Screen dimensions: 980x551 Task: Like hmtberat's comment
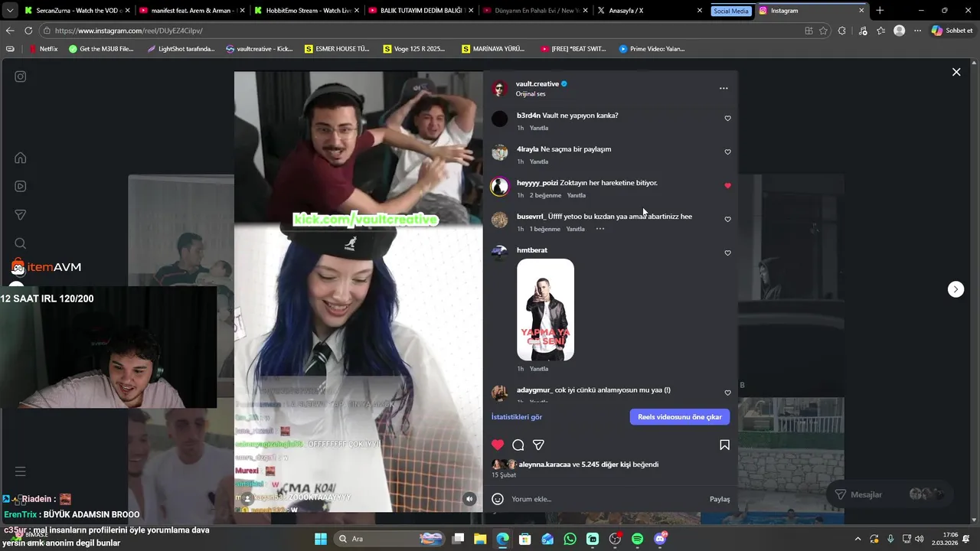coord(727,253)
